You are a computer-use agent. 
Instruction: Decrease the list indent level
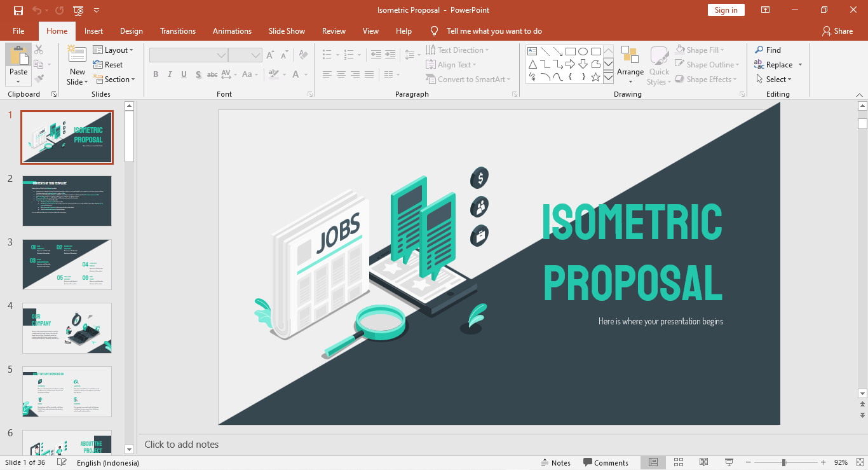coord(376,55)
